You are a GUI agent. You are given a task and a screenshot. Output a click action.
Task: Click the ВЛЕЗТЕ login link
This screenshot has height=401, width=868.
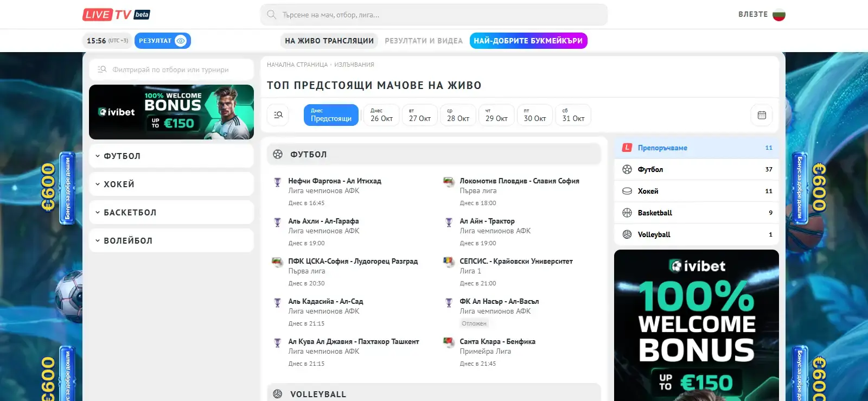[753, 15]
